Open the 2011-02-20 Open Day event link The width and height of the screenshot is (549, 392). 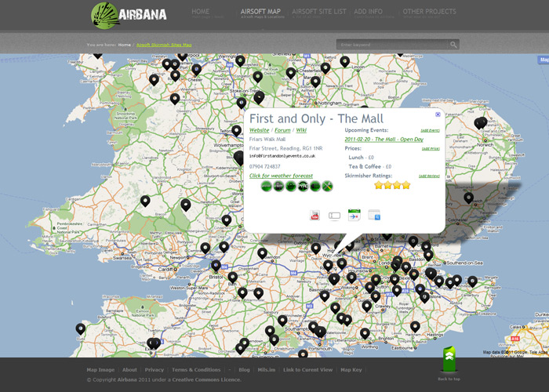[x=384, y=139]
